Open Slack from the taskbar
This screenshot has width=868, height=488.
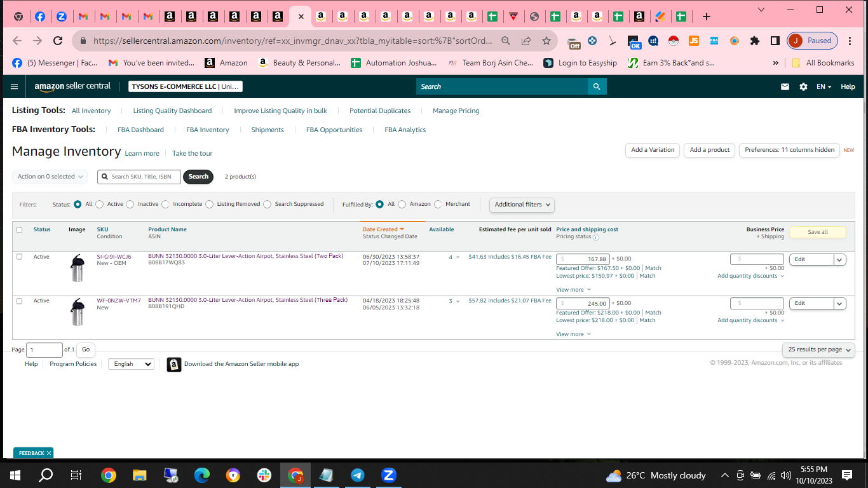[x=264, y=475]
